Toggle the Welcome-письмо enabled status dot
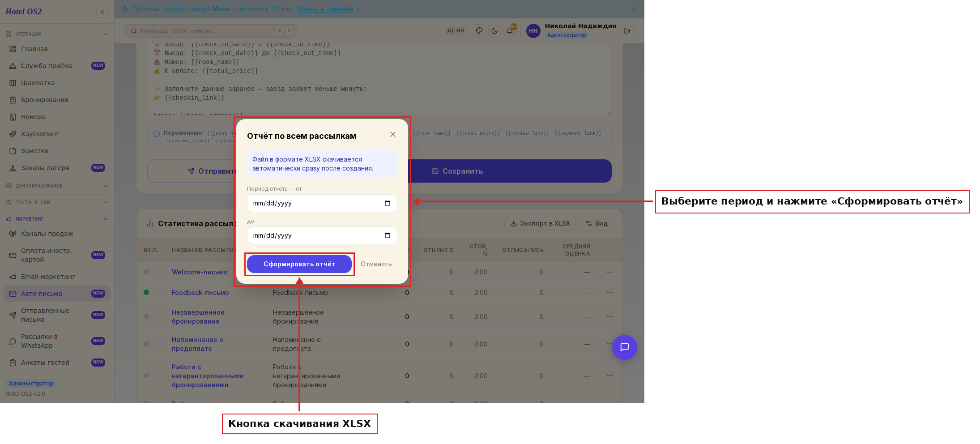980x444 pixels. pyautogui.click(x=146, y=272)
